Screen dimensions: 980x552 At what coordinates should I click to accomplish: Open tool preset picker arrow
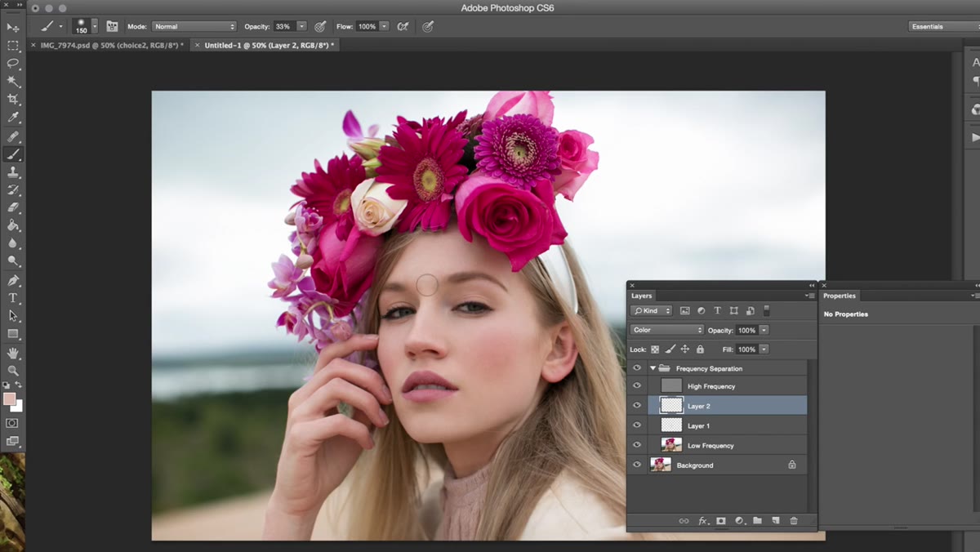pyautogui.click(x=60, y=27)
